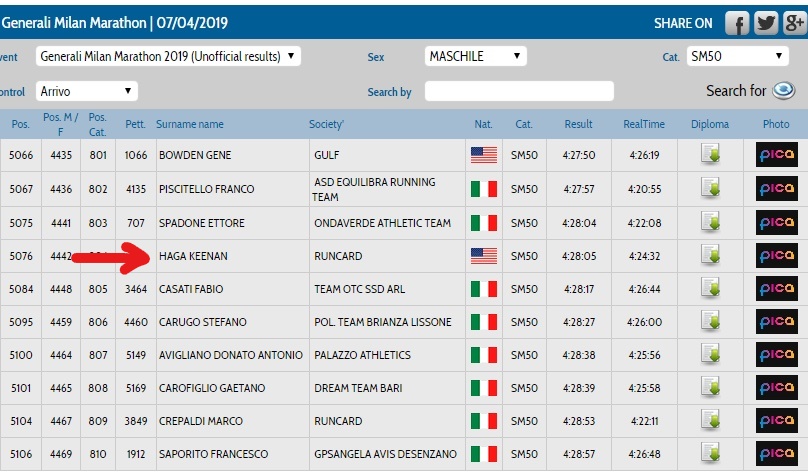The width and height of the screenshot is (808, 474).
Task: Open Pica photos for Piscitello Franco
Action: (x=777, y=189)
